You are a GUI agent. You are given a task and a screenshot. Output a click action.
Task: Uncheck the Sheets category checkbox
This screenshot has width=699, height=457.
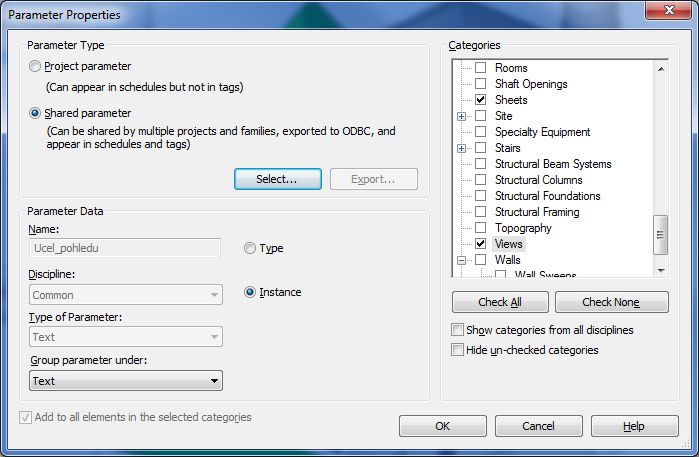pos(481,100)
